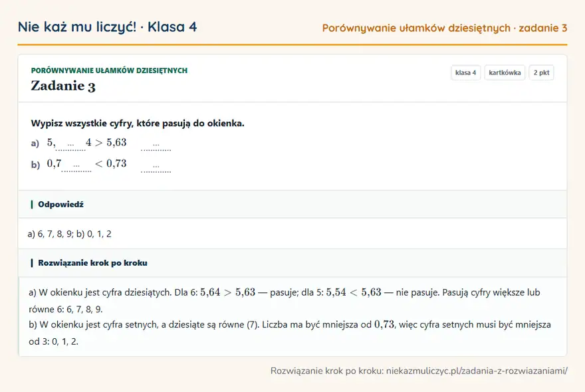Image resolution: width=585 pixels, height=392 pixels.
Task: Click the blank digit box in 5,…4
Action: coord(71,144)
